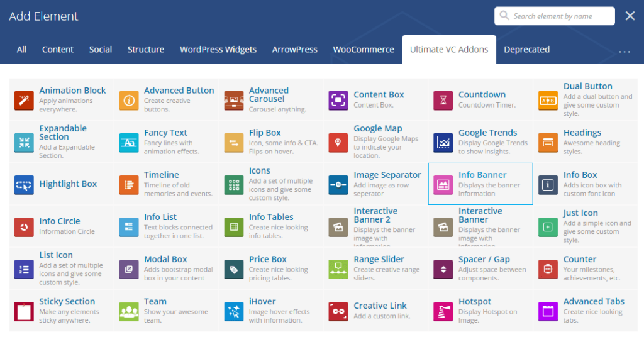
Task: Click the Countdown hourglass icon
Action: pyautogui.click(x=443, y=100)
